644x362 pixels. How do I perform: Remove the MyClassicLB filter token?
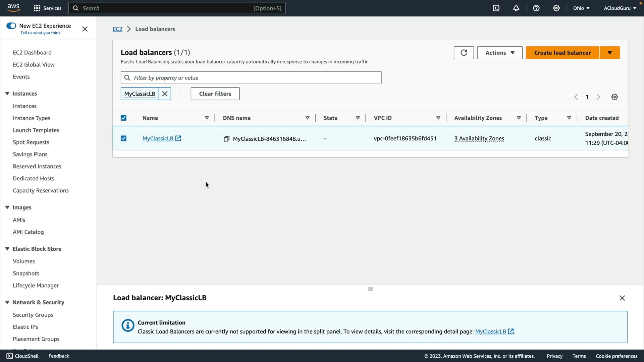point(165,94)
